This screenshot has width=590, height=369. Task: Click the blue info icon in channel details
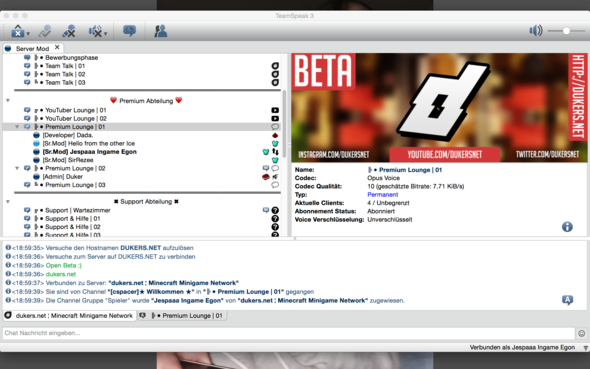click(567, 227)
